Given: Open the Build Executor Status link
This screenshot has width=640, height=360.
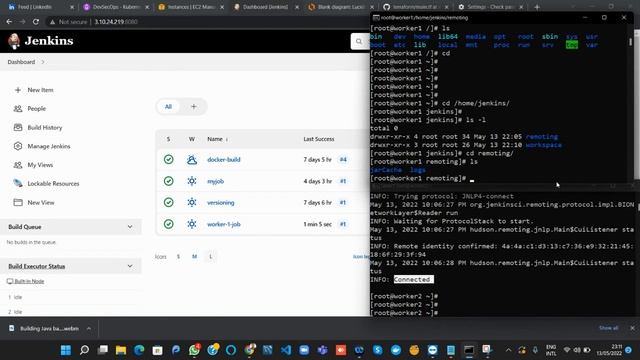Looking at the screenshot, I should click(37, 266).
